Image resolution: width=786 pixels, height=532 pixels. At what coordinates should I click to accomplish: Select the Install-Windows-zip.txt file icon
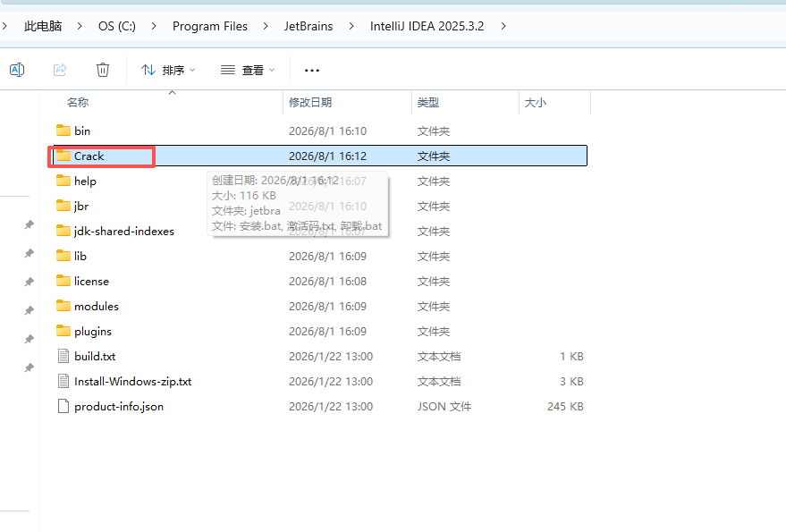pos(63,381)
